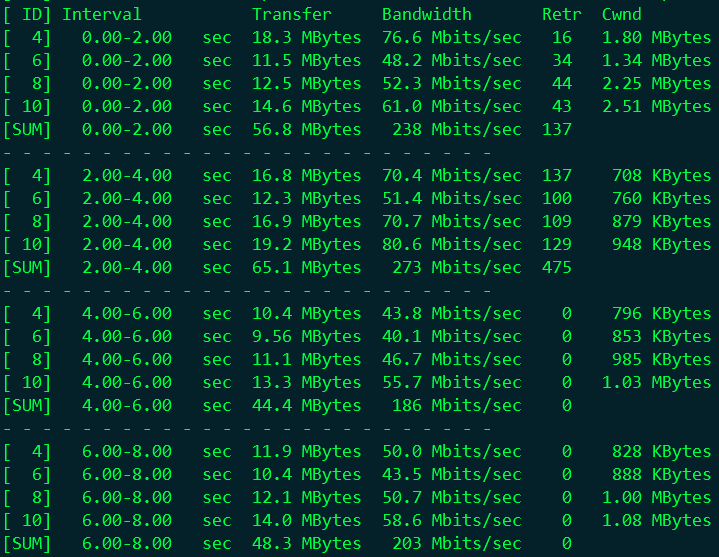Click the Retr column header
Image resolution: width=719 pixels, height=557 pixels.
[561, 14]
